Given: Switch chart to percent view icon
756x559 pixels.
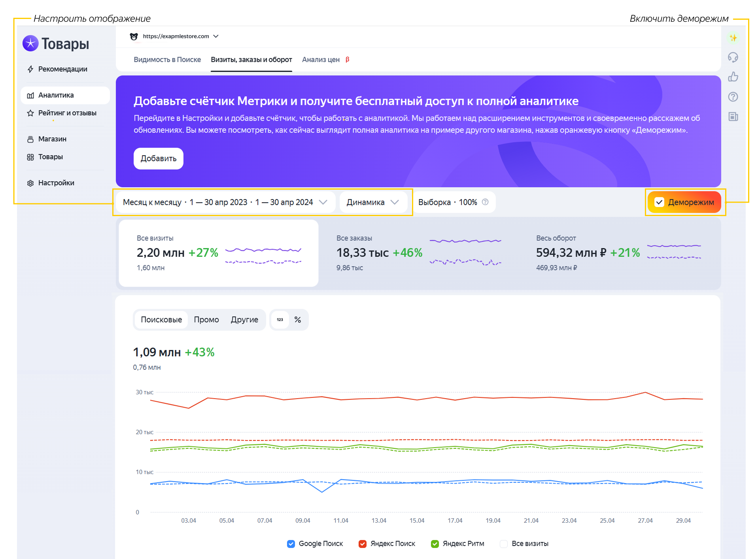Looking at the screenshot, I should click(298, 320).
